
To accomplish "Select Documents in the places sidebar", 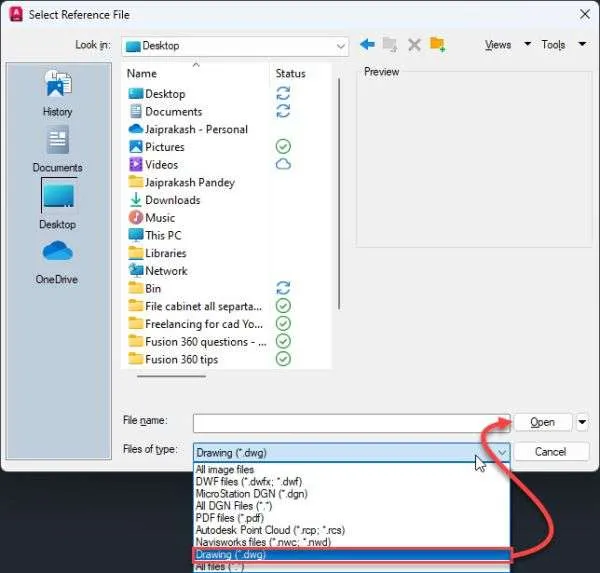I will click(x=57, y=150).
